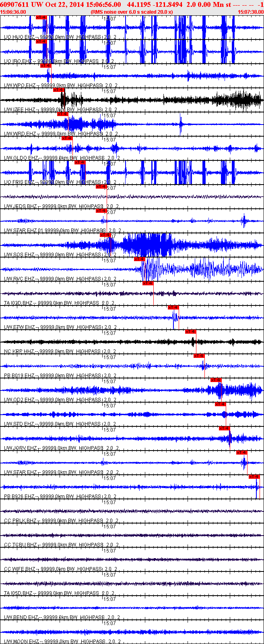This screenshot has height=644, width=264.
Task: Click the red pick marker on OD2 trace
Action: [x=216, y=380]
